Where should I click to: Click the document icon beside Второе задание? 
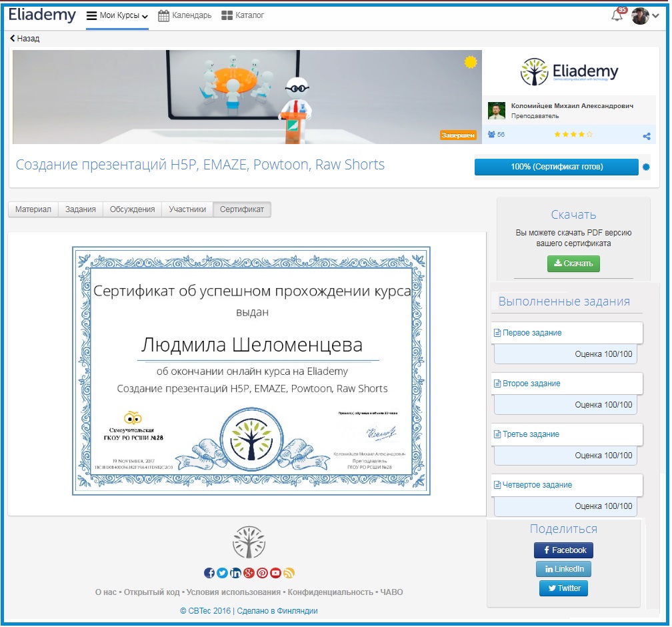[499, 384]
